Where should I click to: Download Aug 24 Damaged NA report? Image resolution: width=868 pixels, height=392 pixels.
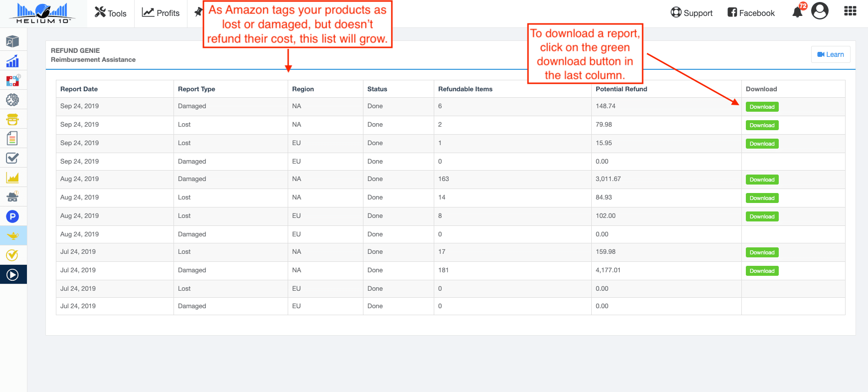click(x=762, y=180)
